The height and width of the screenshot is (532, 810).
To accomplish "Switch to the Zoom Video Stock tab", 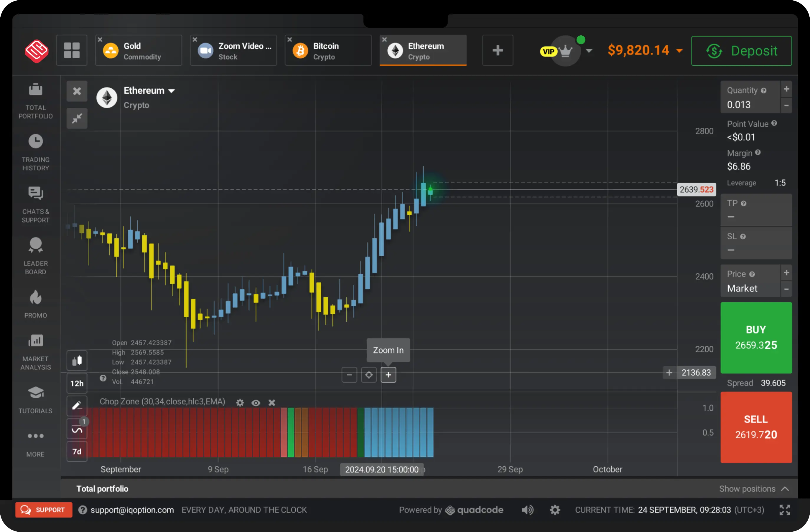I will [x=233, y=50].
